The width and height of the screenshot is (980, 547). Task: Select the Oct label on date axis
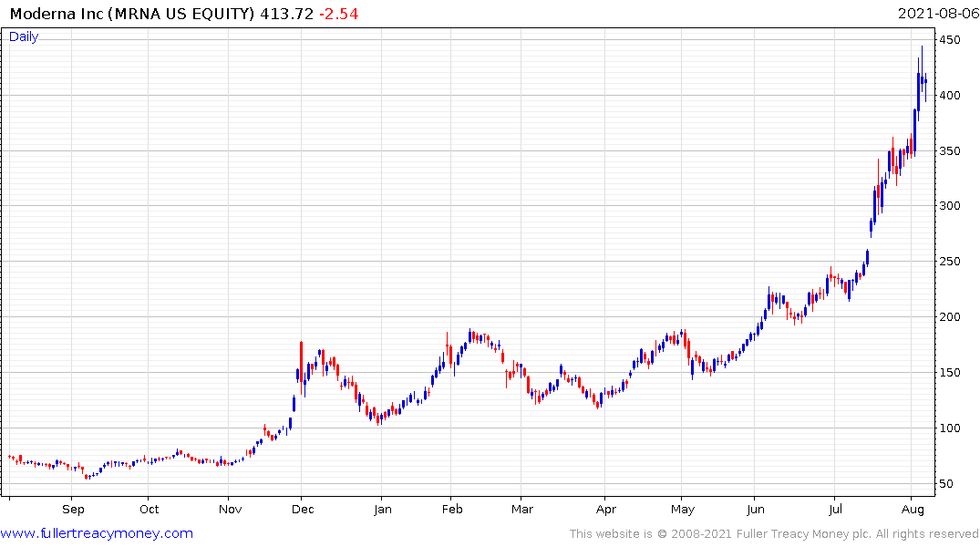149,510
